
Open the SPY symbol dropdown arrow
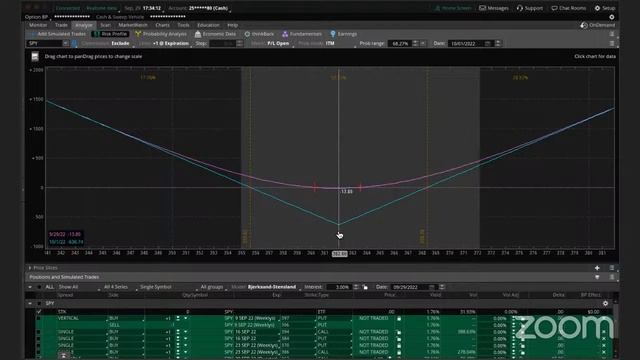pyautogui.click(x=65, y=43)
